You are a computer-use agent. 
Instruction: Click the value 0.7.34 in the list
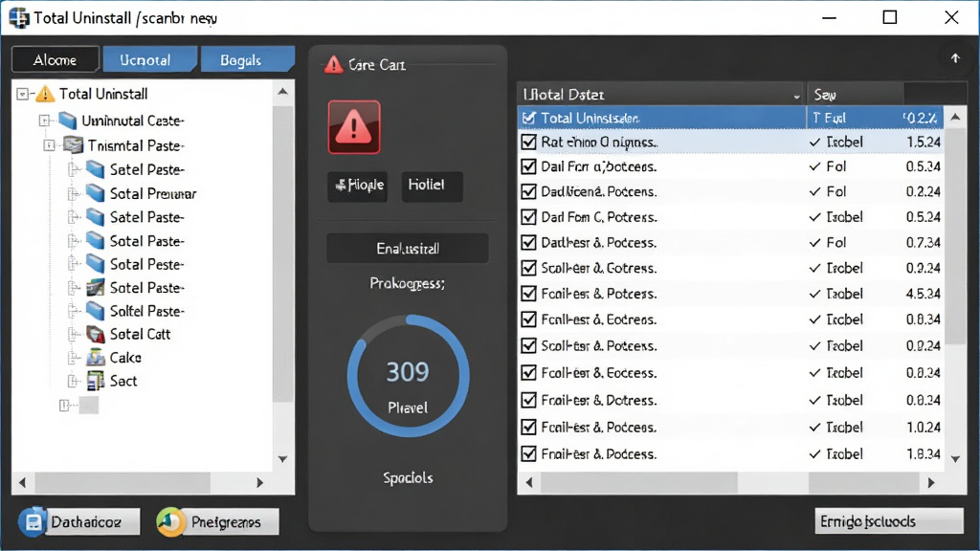click(924, 242)
